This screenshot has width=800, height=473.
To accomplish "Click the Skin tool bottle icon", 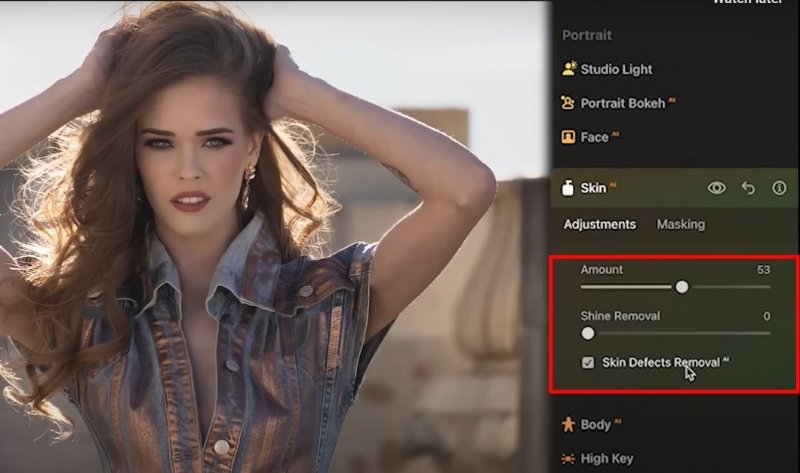I will coord(568,188).
